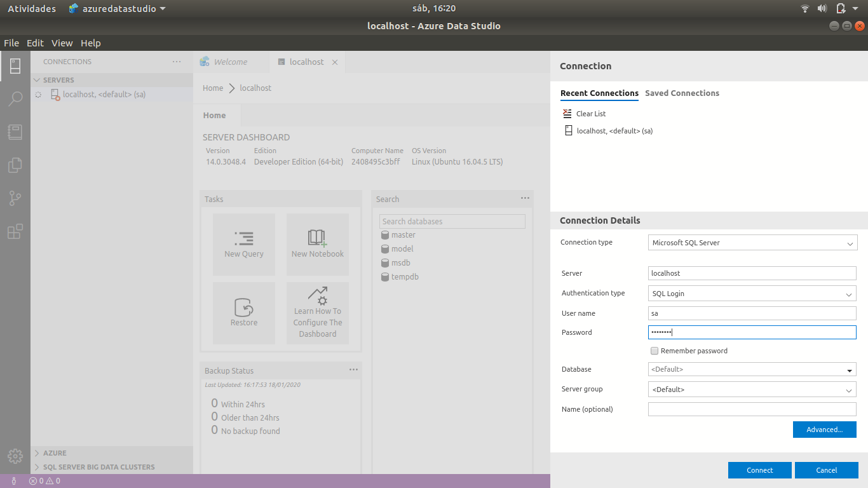Click the New Query task tile
The image size is (868, 488).
pyautogui.click(x=244, y=245)
